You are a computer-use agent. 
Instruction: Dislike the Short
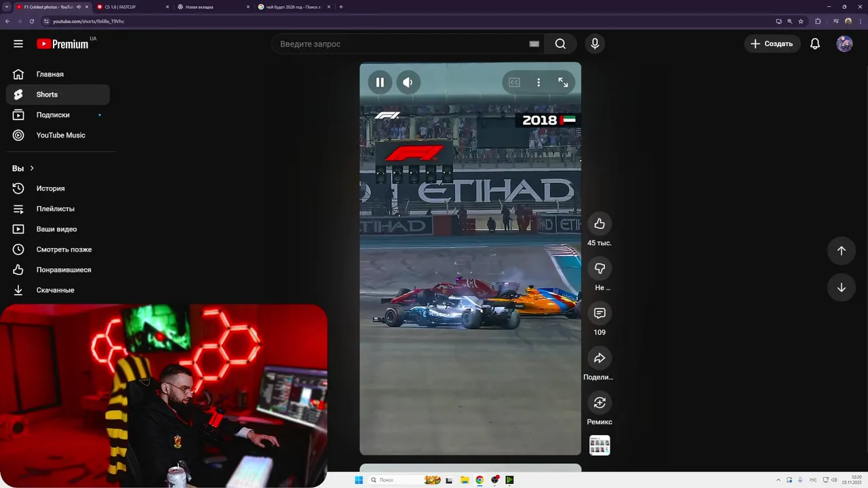click(x=599, y=268)
